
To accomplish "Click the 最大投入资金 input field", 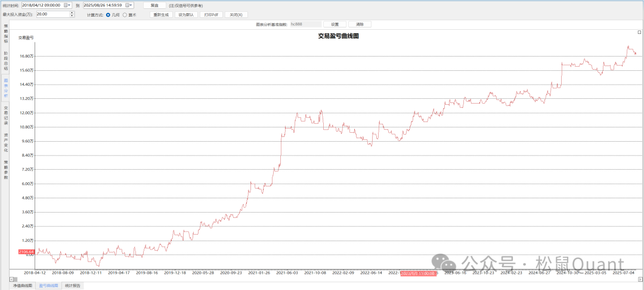I will pos(51,14).
